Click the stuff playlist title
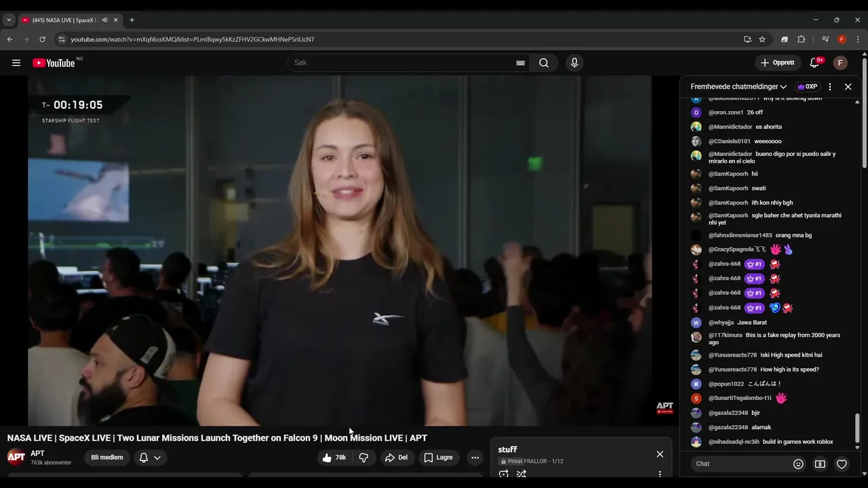 point(507,449)
